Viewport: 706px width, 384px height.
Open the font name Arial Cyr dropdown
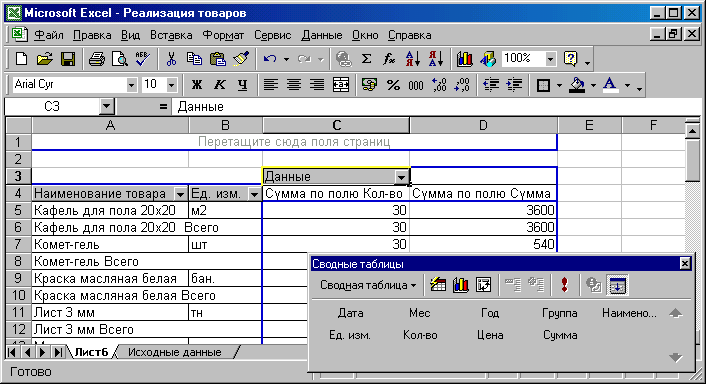pyautogui.click(x=131, y=85)
